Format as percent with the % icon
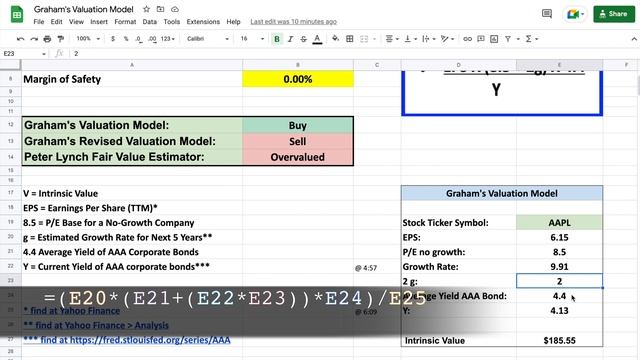The width and height of the screenshot is (640, 360). tap(126, 39)
